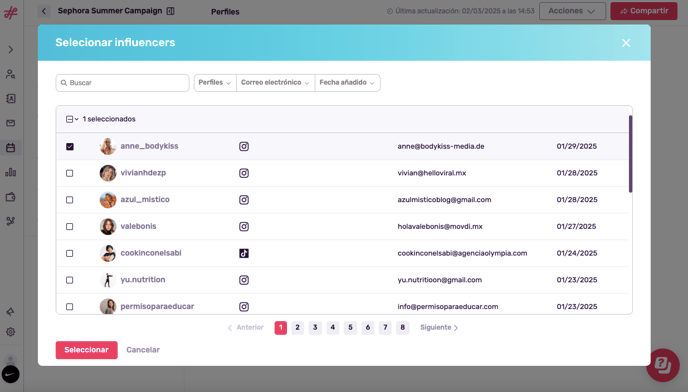
Task: Open the Perfiles filter dropdown
Action: pos(215,83)
